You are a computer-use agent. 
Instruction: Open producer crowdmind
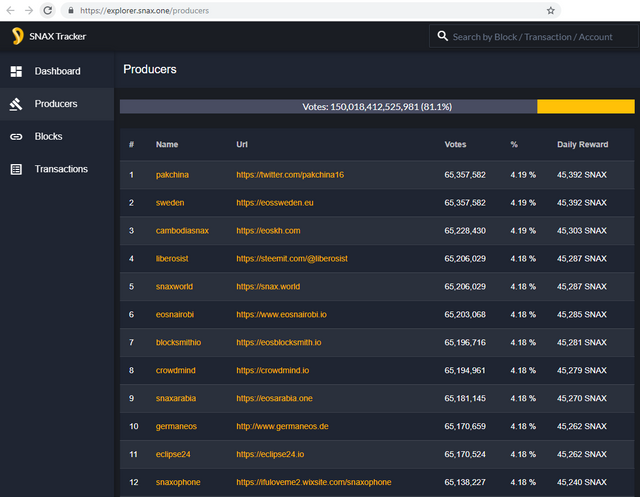click(x=176, y=371)
